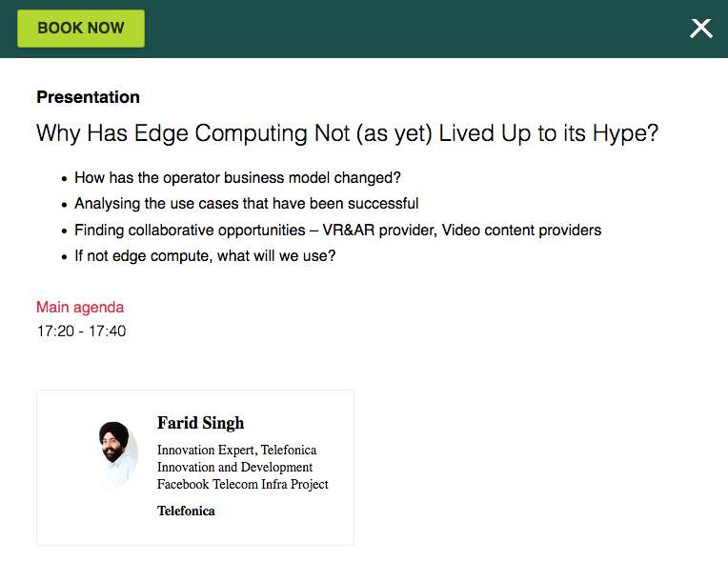Select the 'Presentation' heading
The width and height of the screenshot is (728, 582).
(88, 97)
